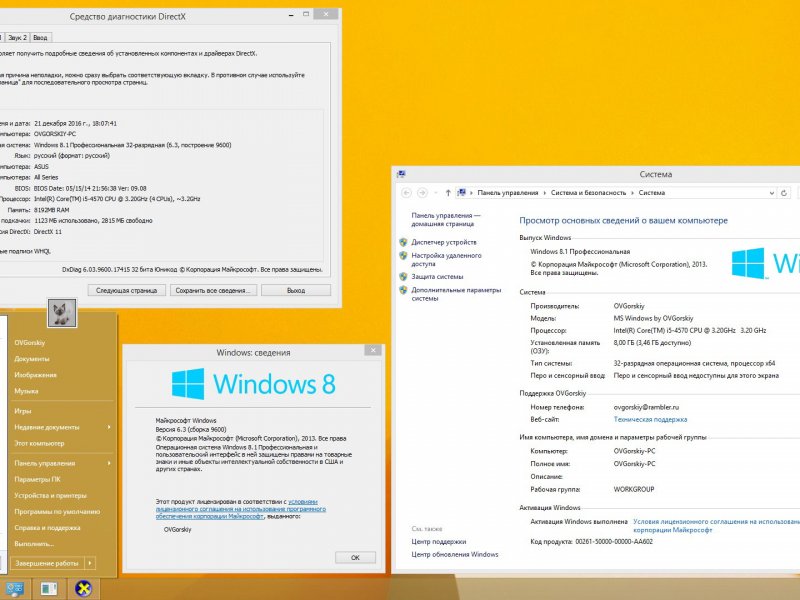Open Устройства и принтеры from the Start menu
The image size is (800, 600).
(51, 495)
